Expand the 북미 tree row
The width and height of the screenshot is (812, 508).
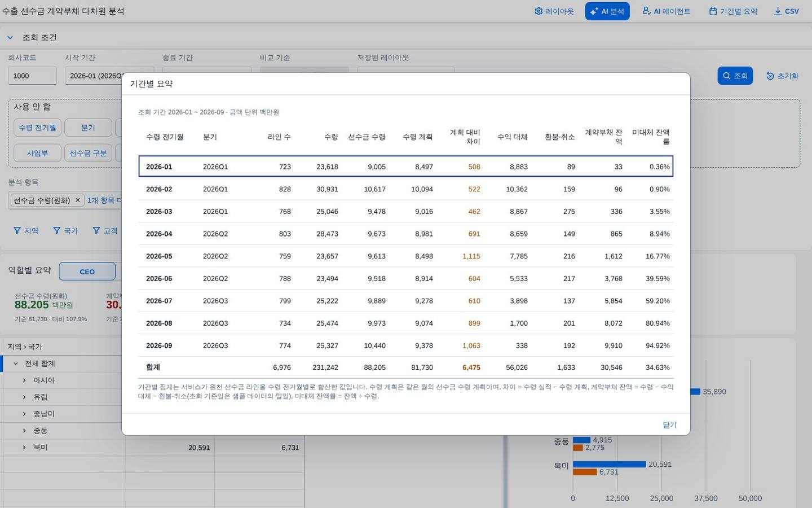[24, 448]
